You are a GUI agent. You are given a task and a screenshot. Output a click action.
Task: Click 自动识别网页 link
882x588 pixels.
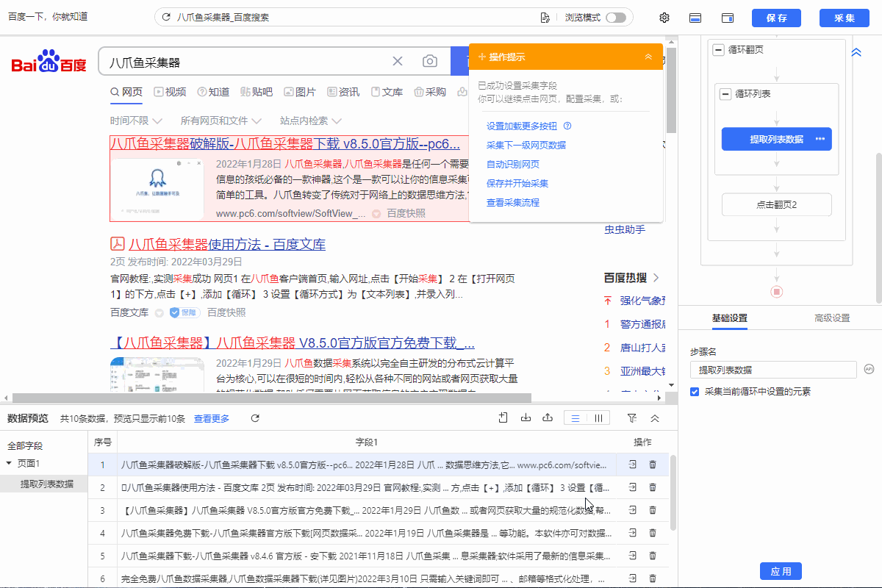(x=513, y=164)
